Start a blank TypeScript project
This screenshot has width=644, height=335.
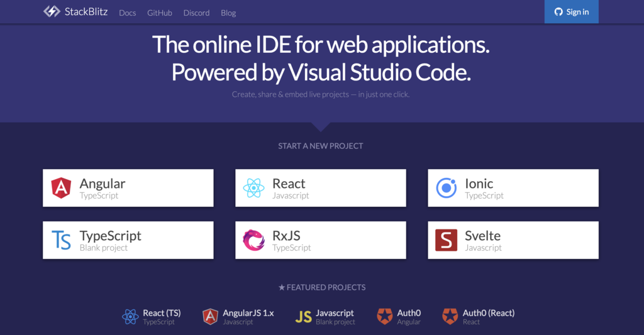coord(128,240)
